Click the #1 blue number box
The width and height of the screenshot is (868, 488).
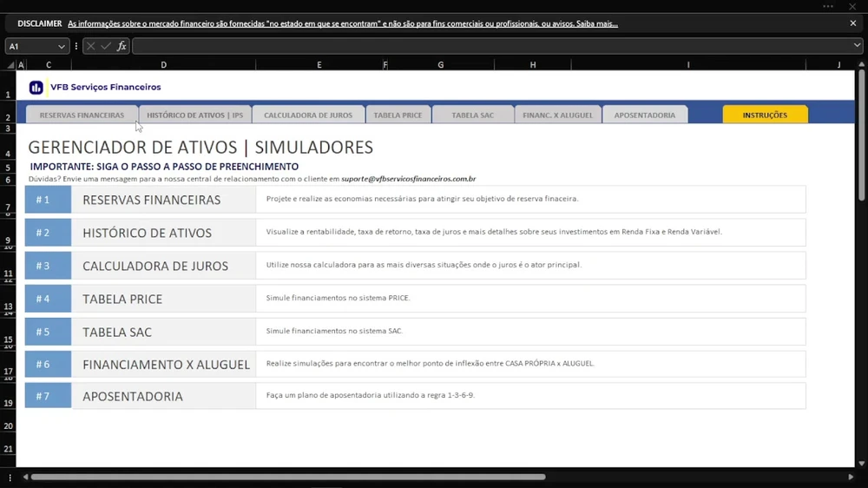(48, 200)
